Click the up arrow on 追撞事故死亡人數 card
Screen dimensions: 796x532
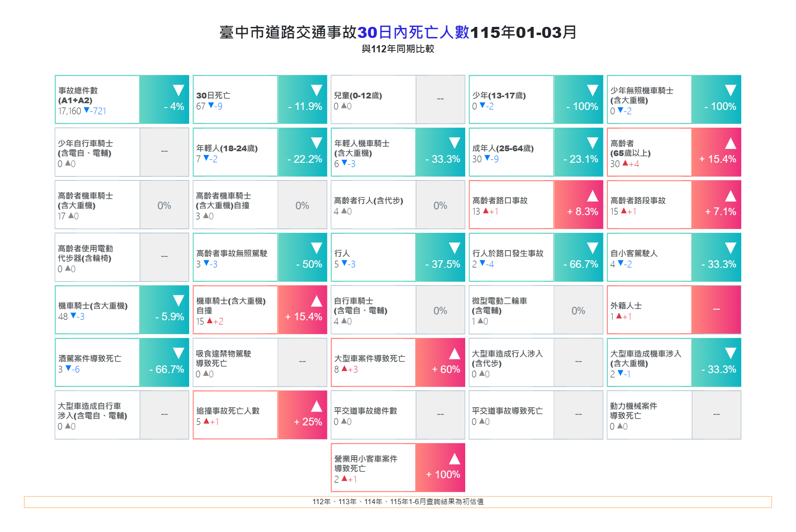click(x=316, y=406)
